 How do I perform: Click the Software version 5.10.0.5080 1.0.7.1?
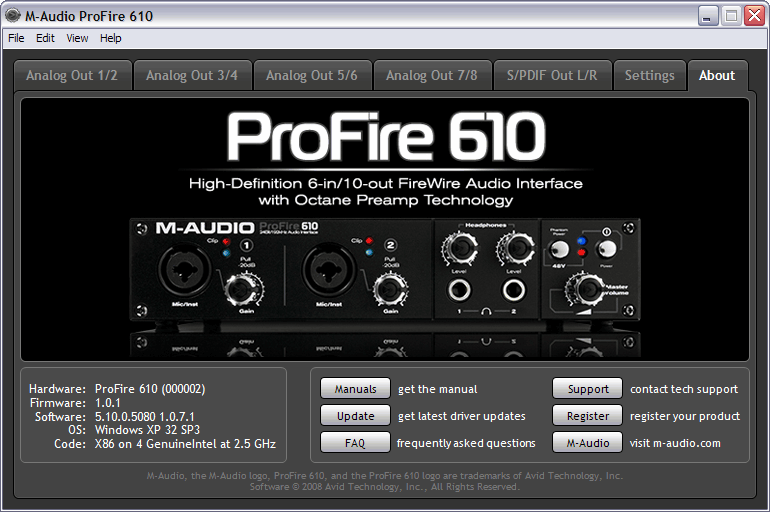pos(145,417)
